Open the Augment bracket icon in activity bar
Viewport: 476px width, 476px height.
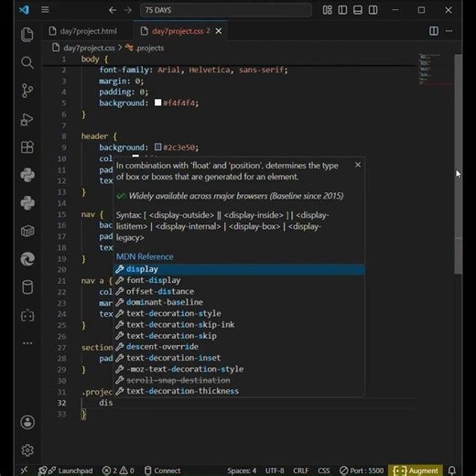(27, 316)
